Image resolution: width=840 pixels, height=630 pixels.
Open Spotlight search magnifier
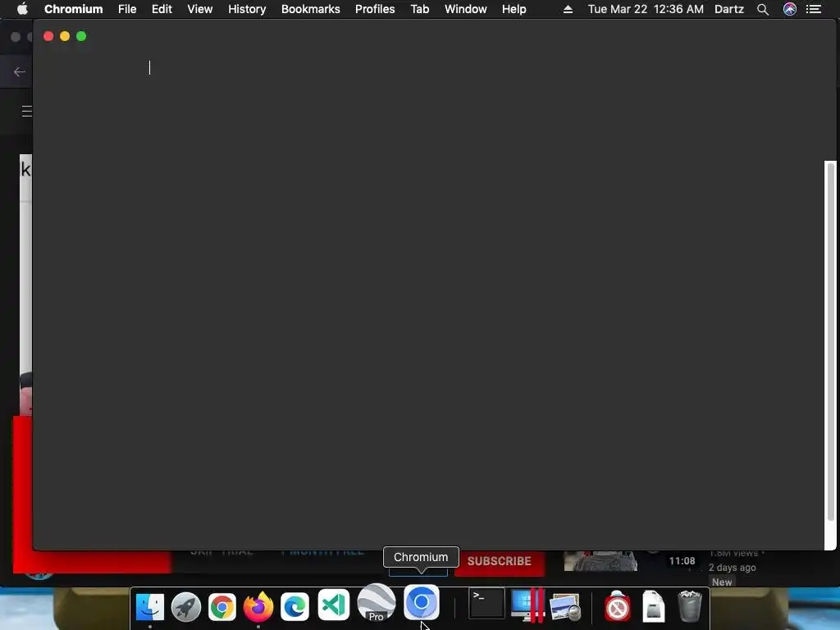(x=763, y=9)
